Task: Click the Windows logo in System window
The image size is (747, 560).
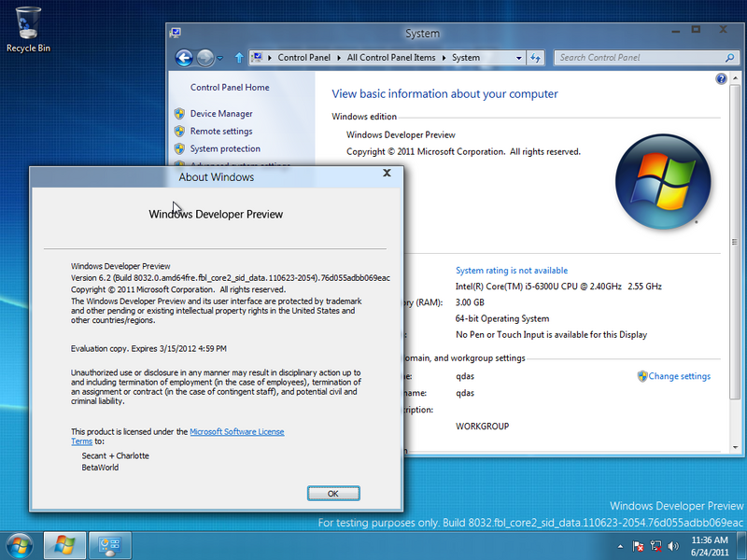Action: 663,181
